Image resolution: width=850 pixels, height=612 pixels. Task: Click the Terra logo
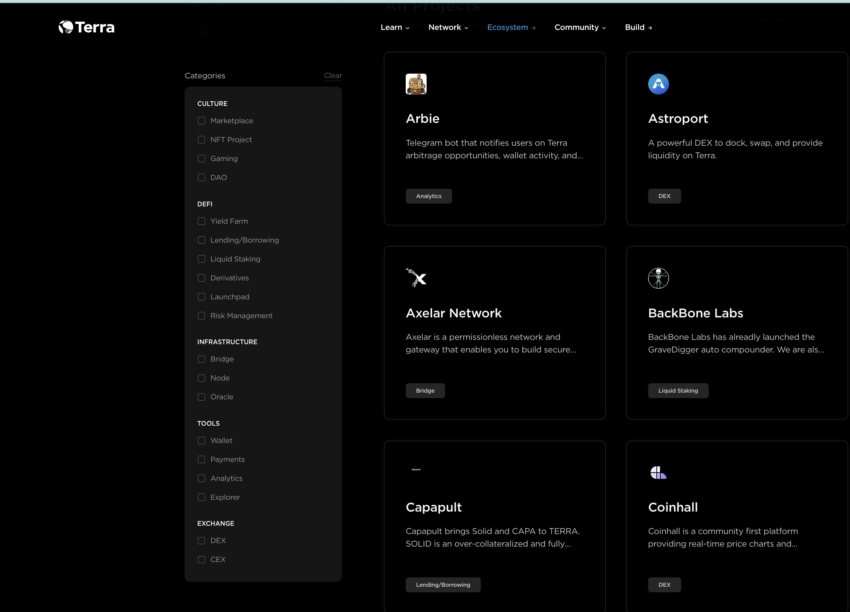(87, 27)
